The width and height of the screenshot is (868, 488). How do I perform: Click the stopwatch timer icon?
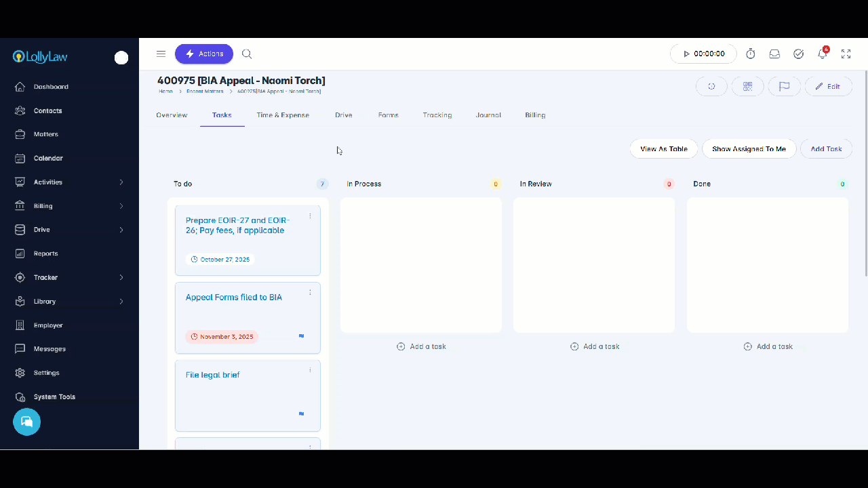pos(751,54)
